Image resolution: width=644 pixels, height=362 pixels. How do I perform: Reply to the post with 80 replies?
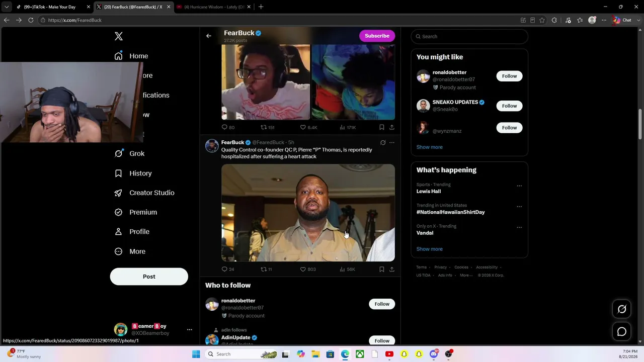(x=228, y=127)
